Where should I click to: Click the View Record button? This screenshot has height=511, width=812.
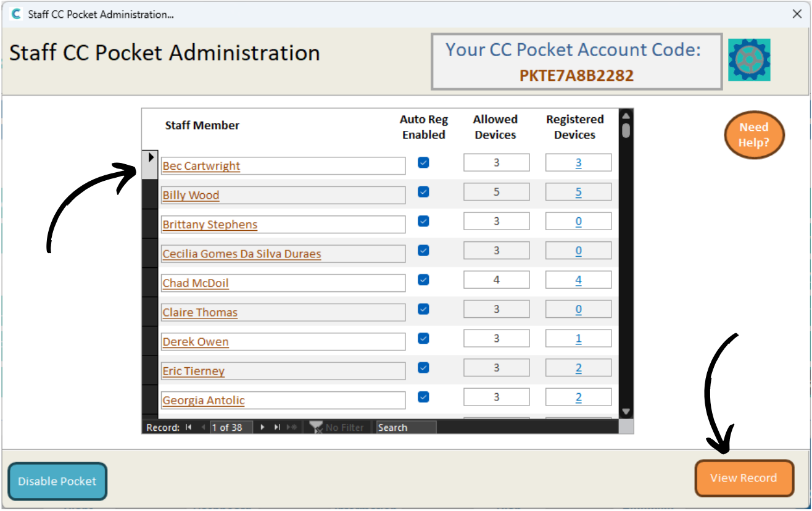pyautogui.click(x=744, y=478)
